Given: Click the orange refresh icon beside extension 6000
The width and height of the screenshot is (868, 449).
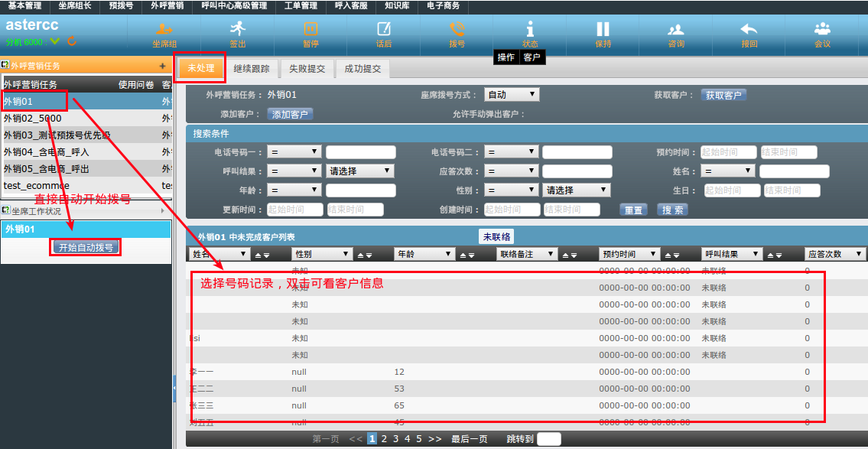Looking at the screenshot, I should [x=72, y=41].
